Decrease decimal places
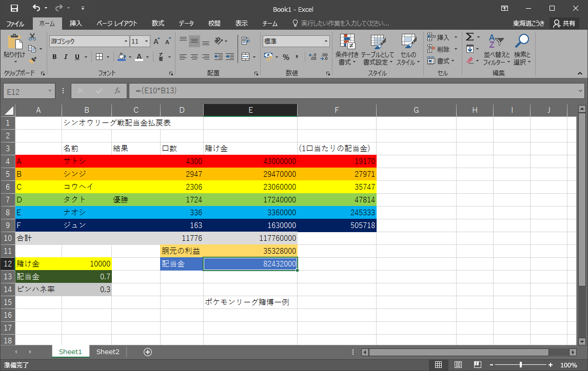 324,57
